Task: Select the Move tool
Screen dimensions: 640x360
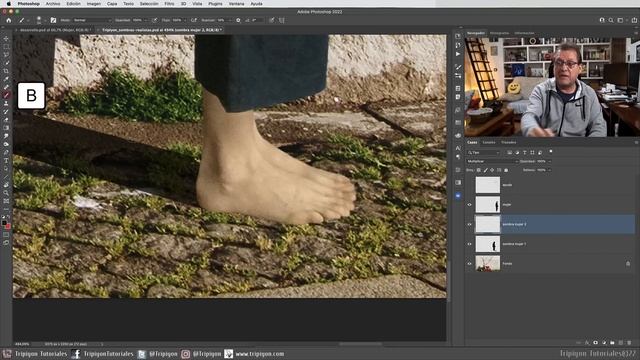Action: click(6, 39)
